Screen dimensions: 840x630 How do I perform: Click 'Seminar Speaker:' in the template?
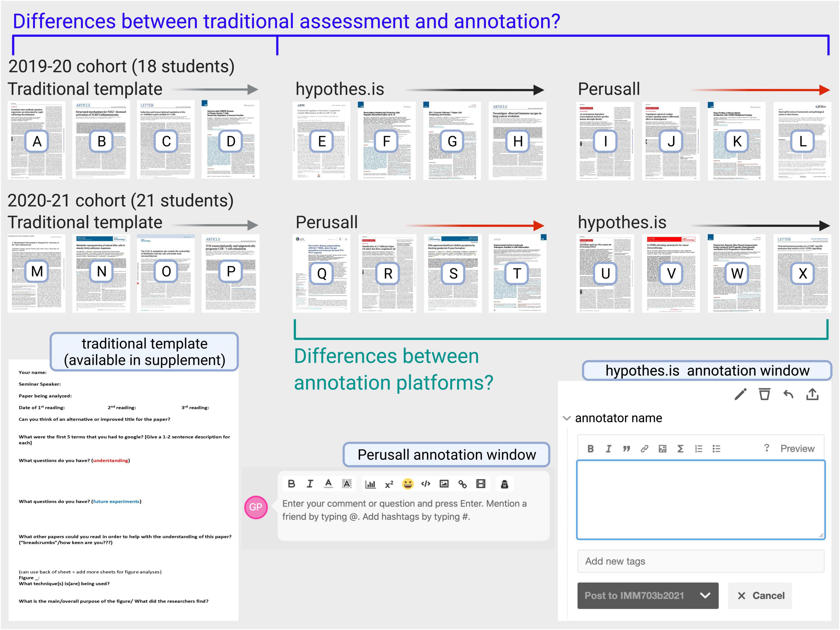(x=40, y=384)
